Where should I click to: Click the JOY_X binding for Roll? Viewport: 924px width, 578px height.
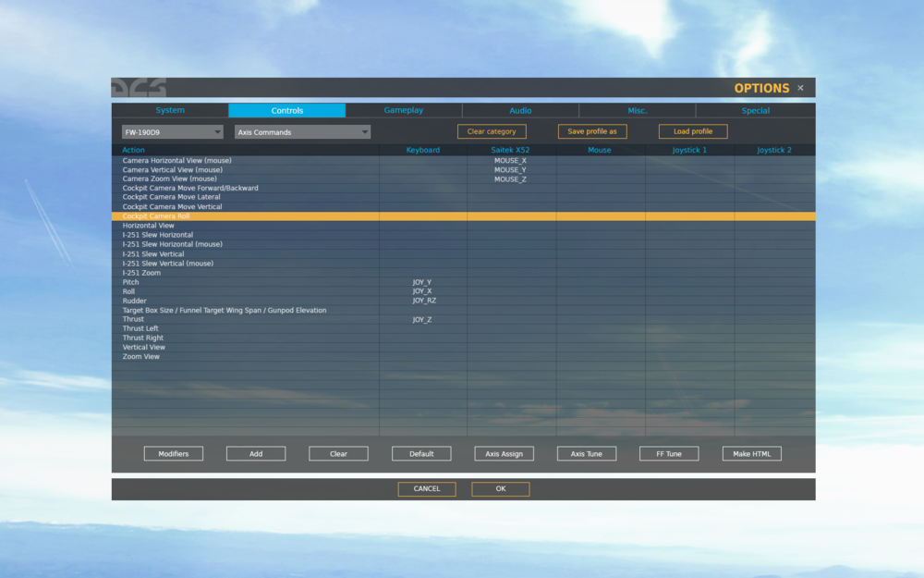421,290
